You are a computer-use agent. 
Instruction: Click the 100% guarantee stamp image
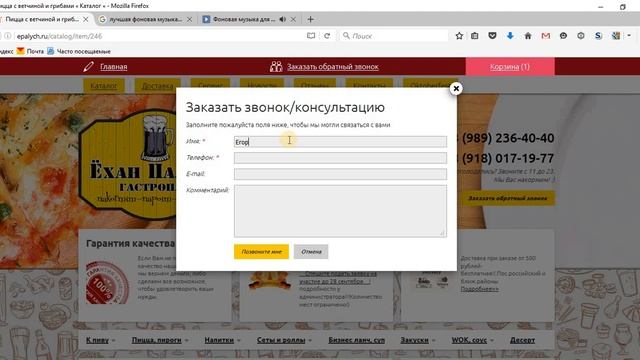coord(107,283)
